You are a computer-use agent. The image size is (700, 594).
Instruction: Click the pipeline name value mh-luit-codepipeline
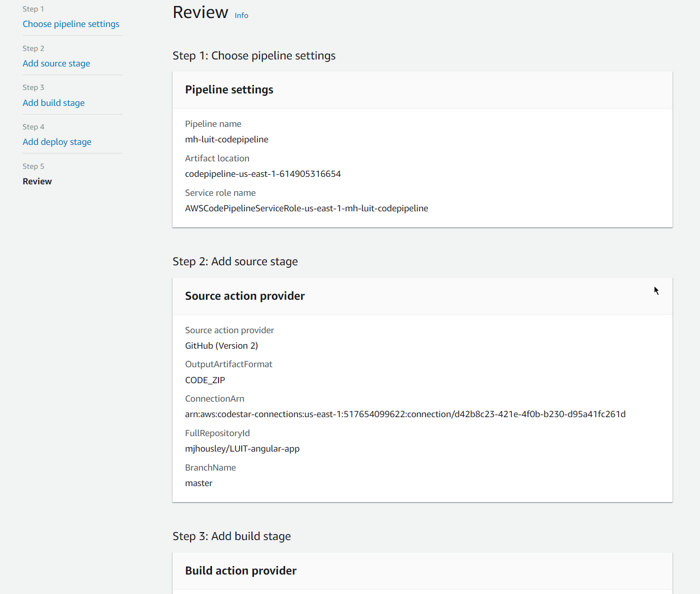pyautogui.click(x=226, y=139)
